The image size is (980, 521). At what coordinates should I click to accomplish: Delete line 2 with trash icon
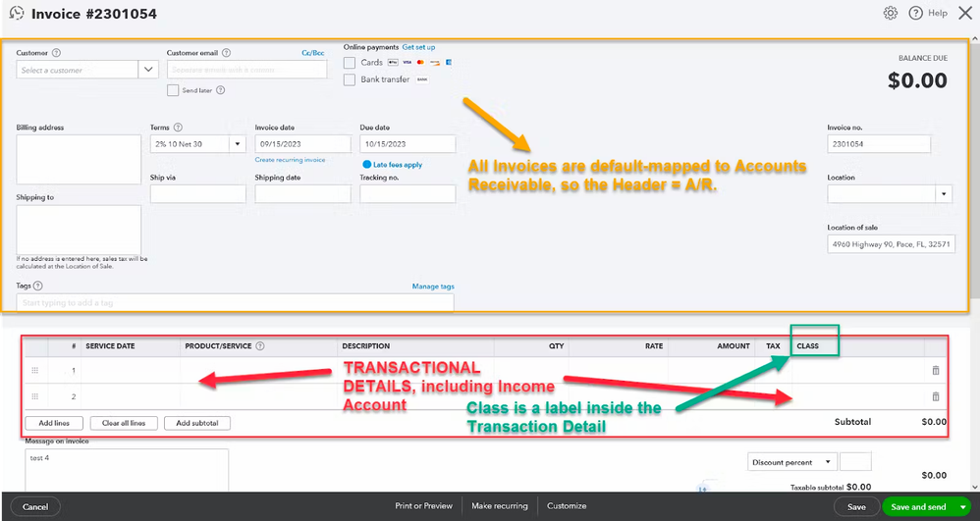pyautogui.click(x=936, y=396)
